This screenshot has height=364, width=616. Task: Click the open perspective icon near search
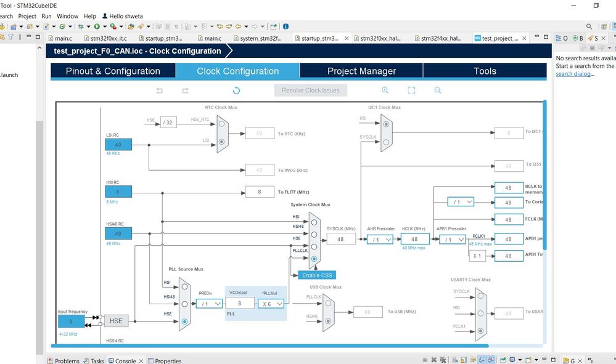click(x=604, y=26)
